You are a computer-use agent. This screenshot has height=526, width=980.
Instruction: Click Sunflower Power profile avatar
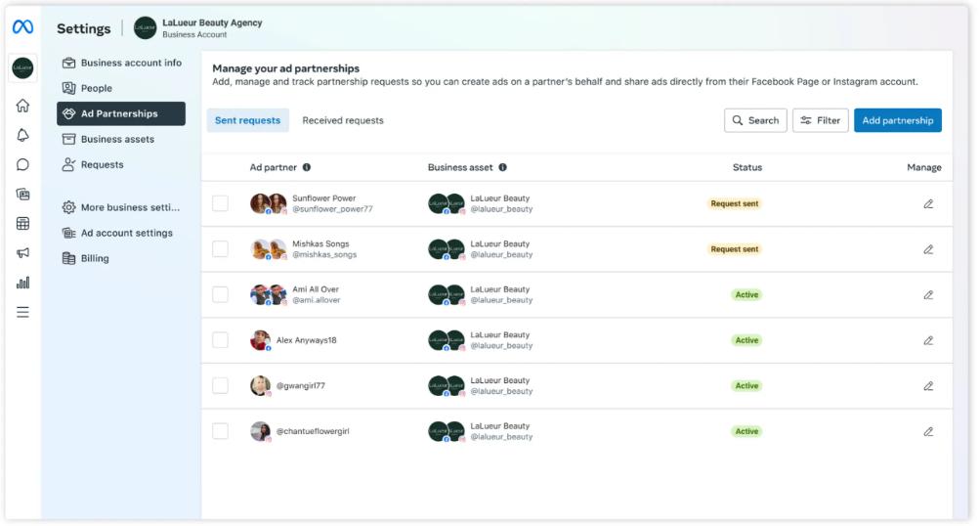[x=268, y=204]
